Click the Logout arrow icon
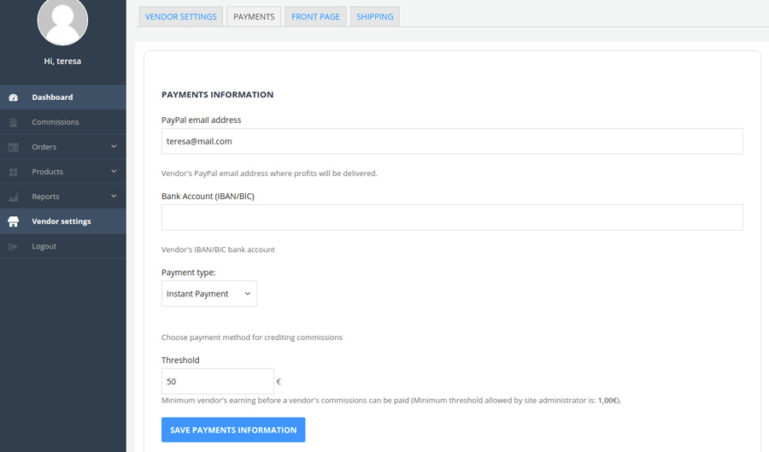Image resolution: width=769 pixels, height=452 pixels. 13,247
